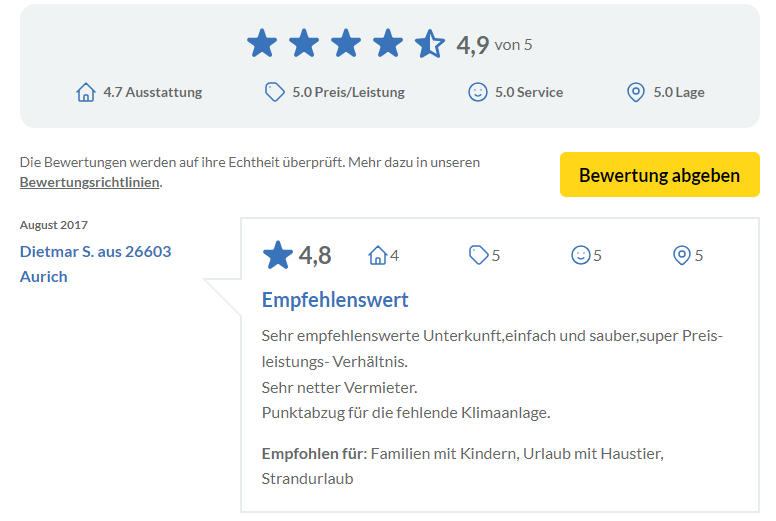The image size is (776, 521).
Task: Click the Empfohlen für recommendation line
Action: [x=462, y=466]
